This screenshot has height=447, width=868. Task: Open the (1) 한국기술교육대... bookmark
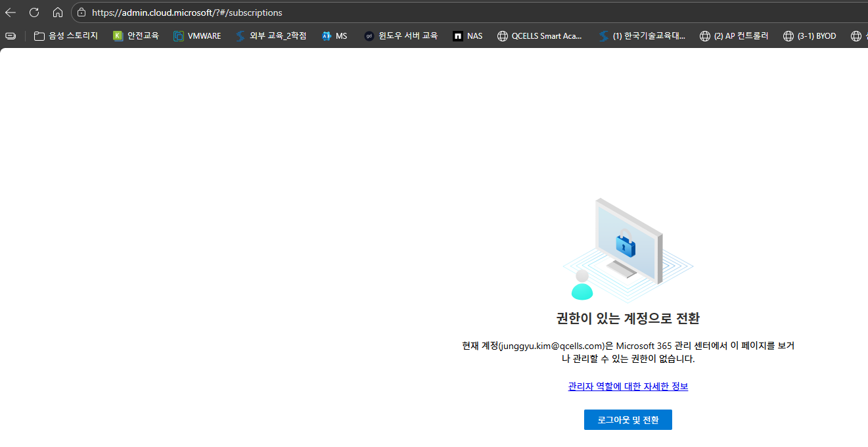[x=642, y=36]
